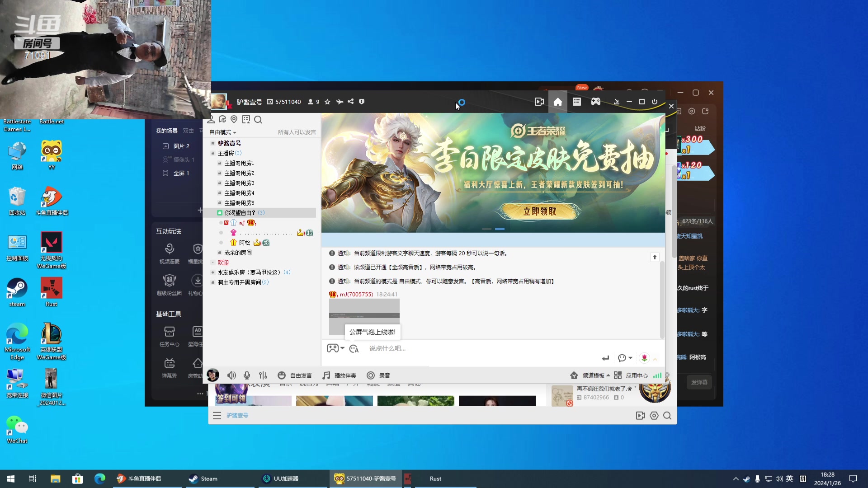This screenshot has height=488, width=868.
Task: Switch to 双击 tab in Douyu companion
Action: pyautogui.click(x=189, y=131)
